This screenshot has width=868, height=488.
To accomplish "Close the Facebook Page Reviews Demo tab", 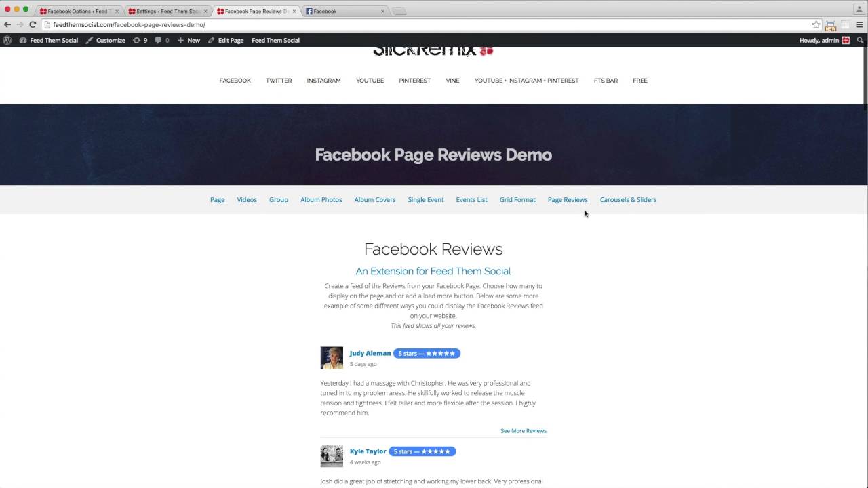I will 294,11.
